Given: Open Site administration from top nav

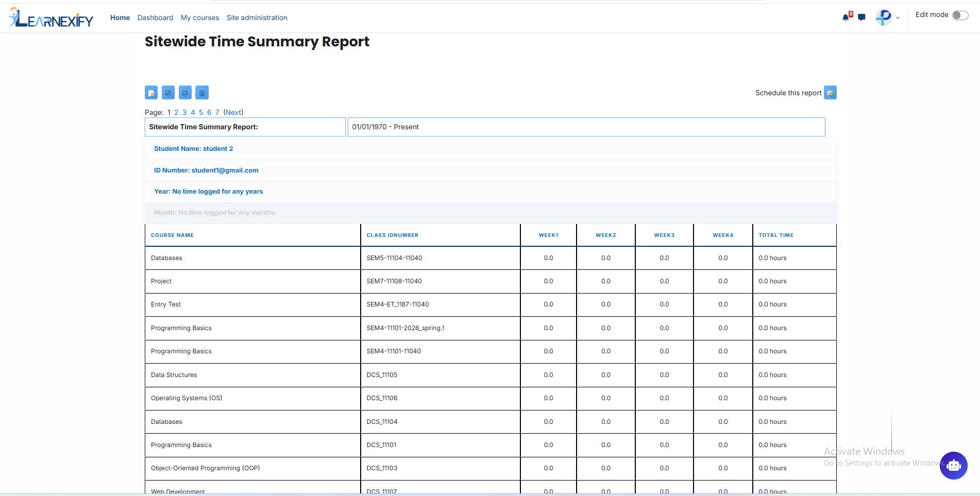Looking at the screenshot, I should [x=257, y=18].
